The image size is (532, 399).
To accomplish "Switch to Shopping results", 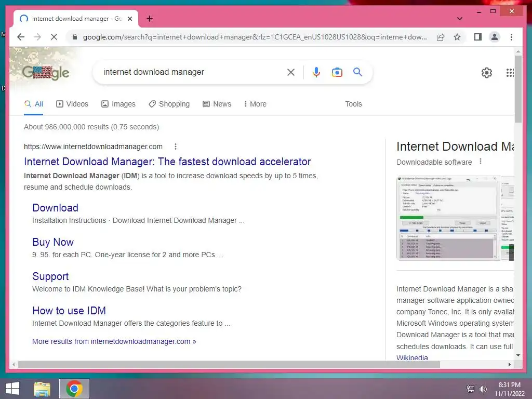I will click(169, 104).
